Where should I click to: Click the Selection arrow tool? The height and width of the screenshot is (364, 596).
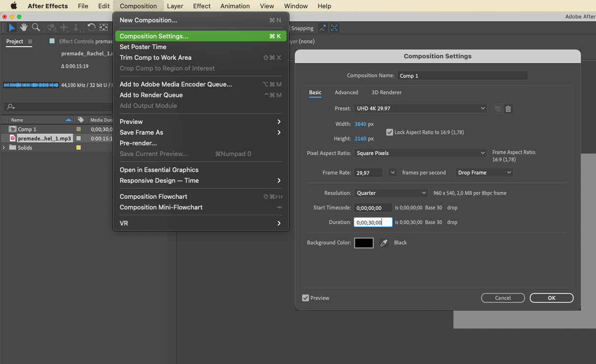tap(12, 28)
